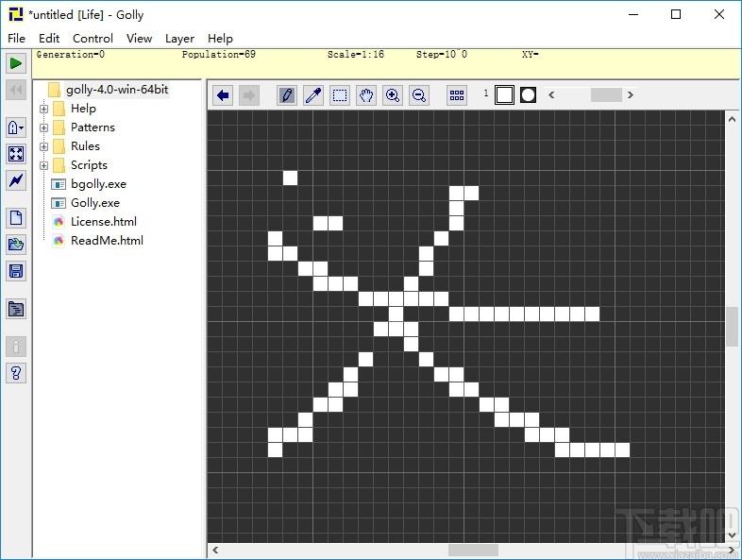Expand the Rules folder node

tap(44, 146)
